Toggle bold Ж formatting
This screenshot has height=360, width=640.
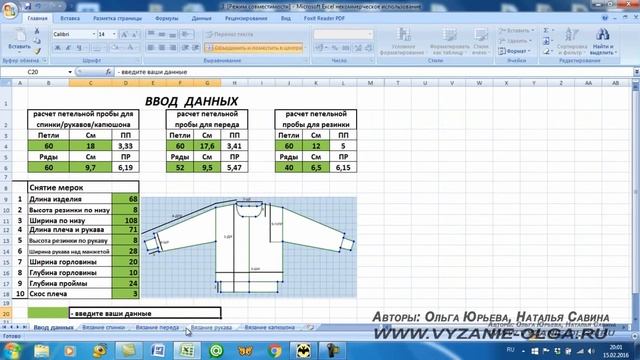click(58, 48)
